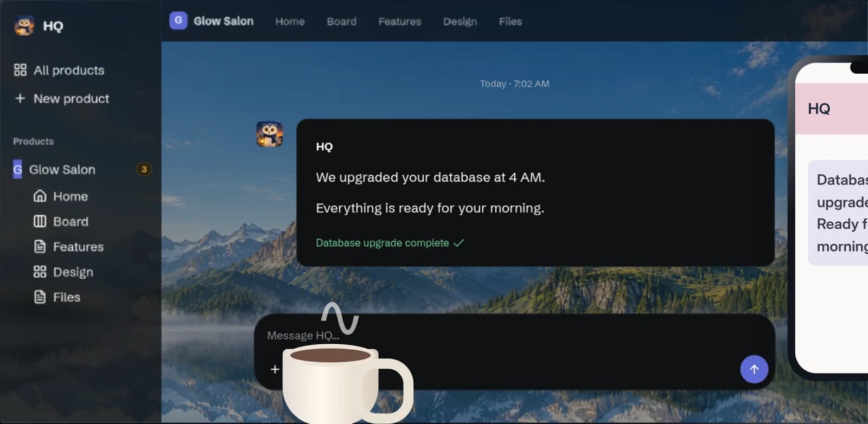Click the Features document icon in sidebar
This screenshot has width=868, height=424.
point(40,247)
